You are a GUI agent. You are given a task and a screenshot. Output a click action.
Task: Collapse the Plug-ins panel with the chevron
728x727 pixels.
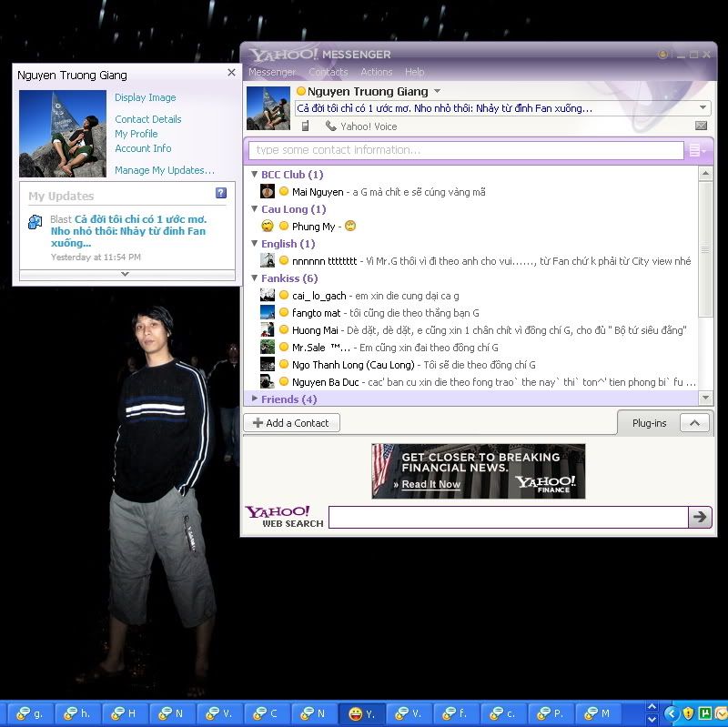coord(694,423)
